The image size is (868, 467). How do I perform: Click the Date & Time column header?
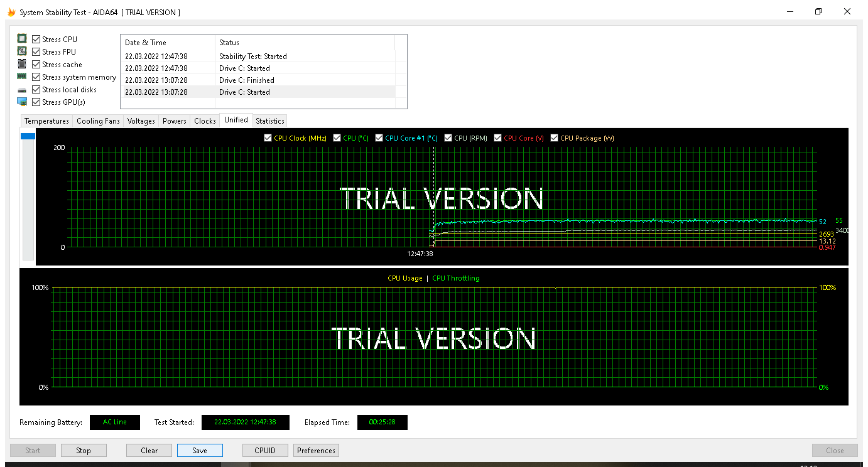168,43
